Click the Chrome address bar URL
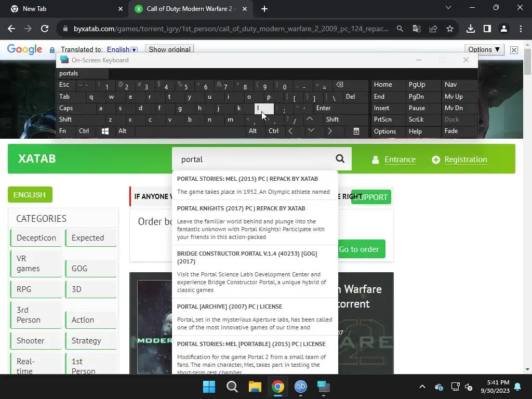Screen dimensions: 532x399 231,29
